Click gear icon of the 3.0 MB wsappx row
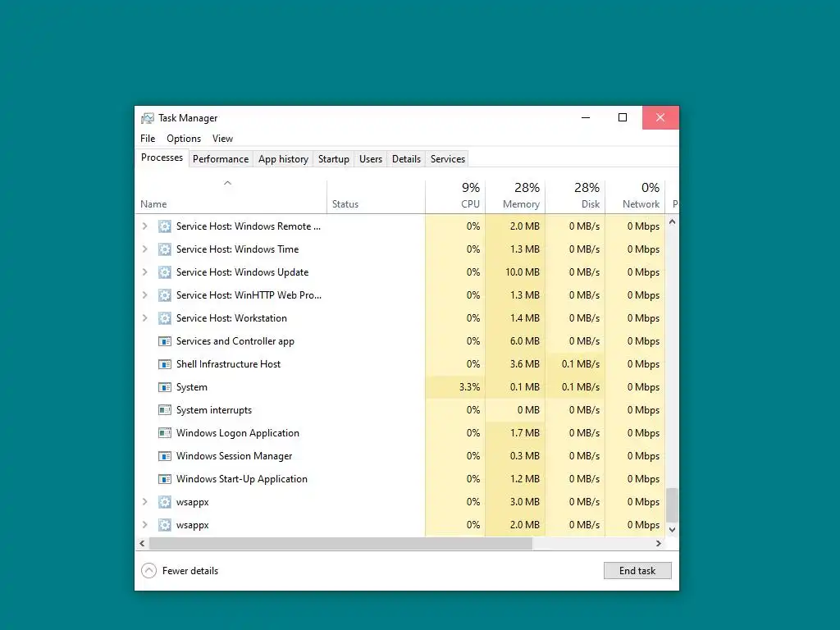 click(164, 502)
